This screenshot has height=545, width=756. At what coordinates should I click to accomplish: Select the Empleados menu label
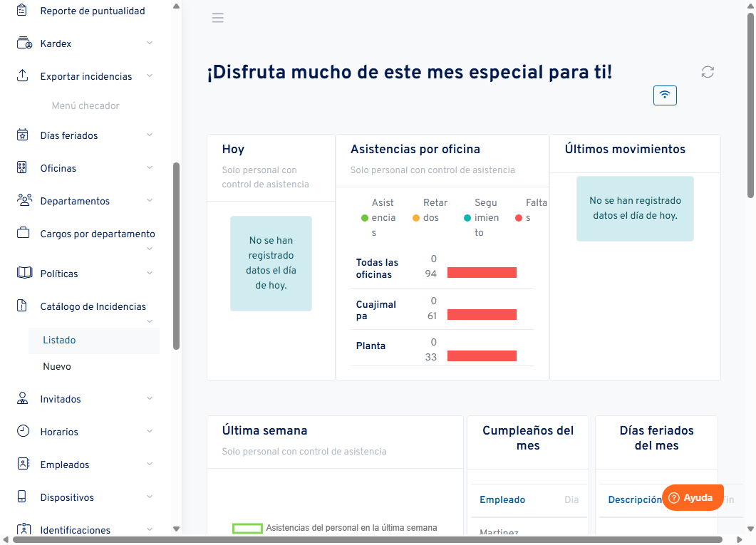click(65, 464)
